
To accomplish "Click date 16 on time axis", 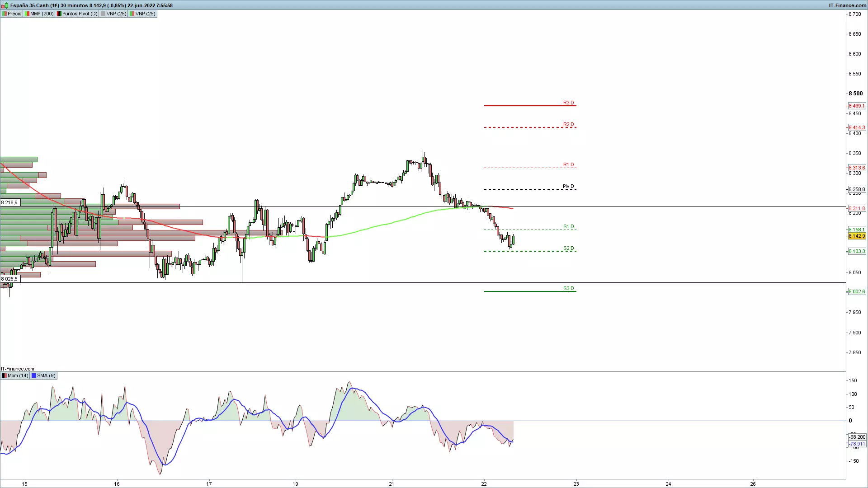I will coord(117,484).
